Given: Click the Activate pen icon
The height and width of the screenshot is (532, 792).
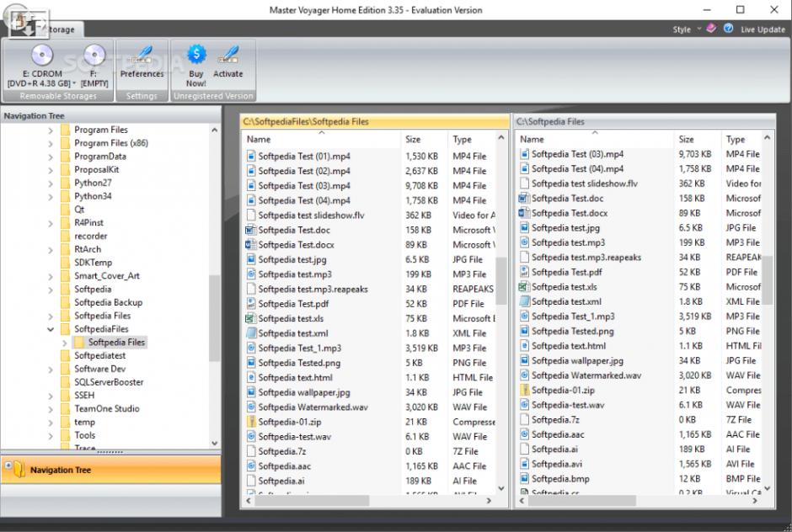Looking at the screenshot, I should click(230, 55).
